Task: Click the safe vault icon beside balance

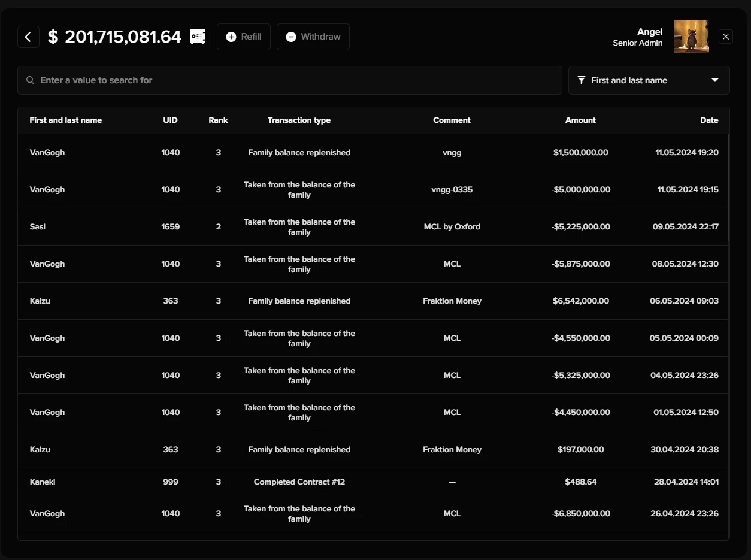Action: (x=198, y=37)
